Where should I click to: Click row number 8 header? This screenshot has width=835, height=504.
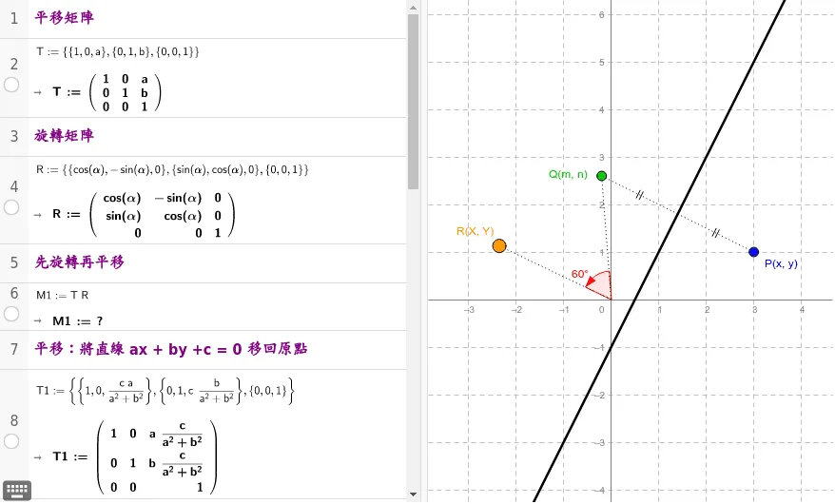point(14,420)
